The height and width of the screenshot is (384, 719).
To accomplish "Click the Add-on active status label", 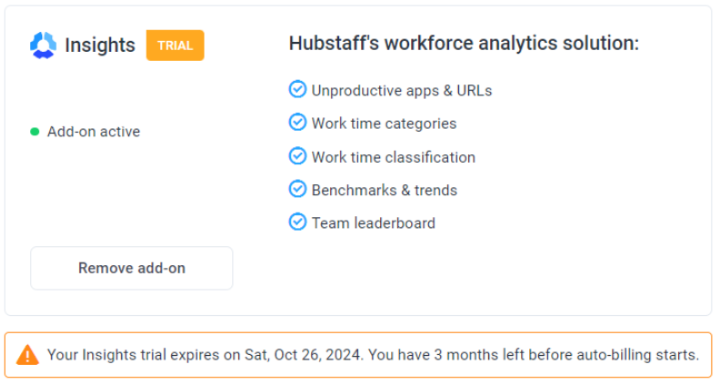I will 94,132.
